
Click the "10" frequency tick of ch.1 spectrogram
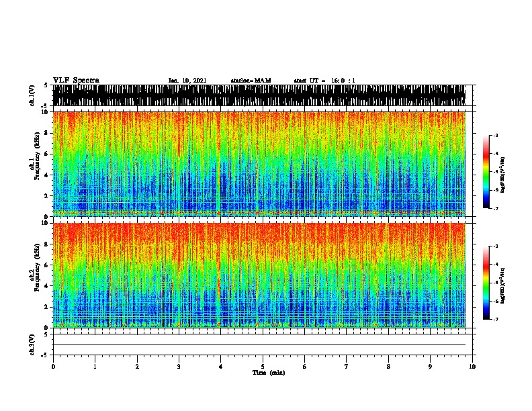point(46,112)
